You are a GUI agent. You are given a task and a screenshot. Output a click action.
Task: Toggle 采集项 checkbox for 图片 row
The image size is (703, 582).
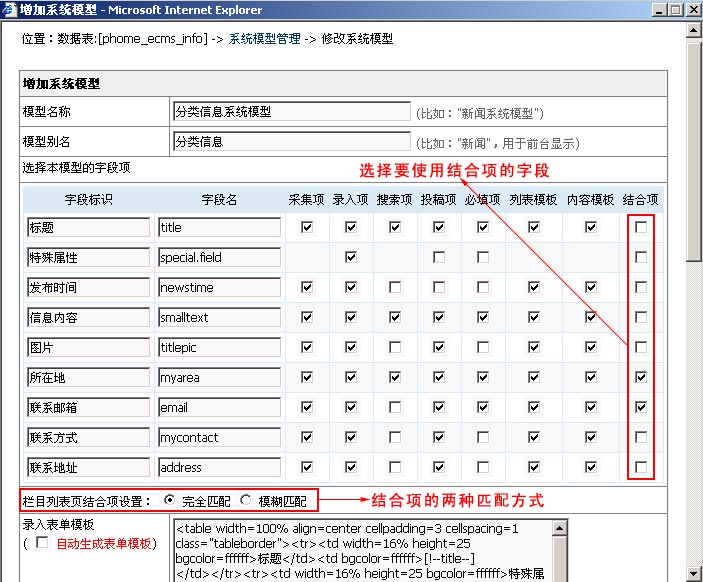(x=307, y=348)
